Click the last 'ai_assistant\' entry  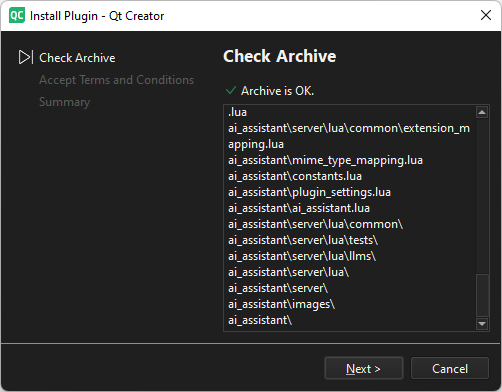[x=260, y=320]
